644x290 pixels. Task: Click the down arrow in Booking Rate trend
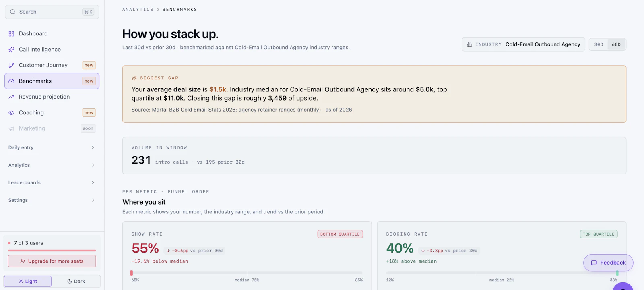coord(423,251)
